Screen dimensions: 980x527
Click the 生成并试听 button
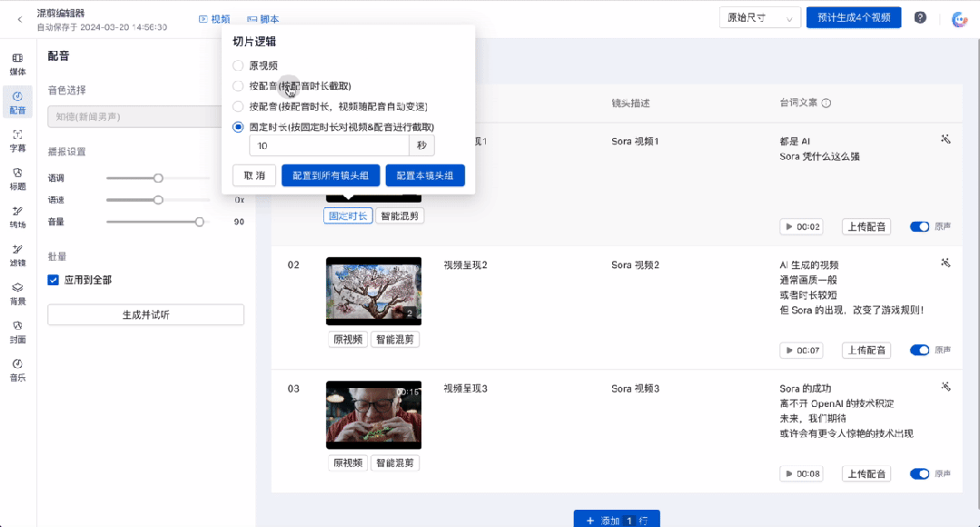click(145, 315)
